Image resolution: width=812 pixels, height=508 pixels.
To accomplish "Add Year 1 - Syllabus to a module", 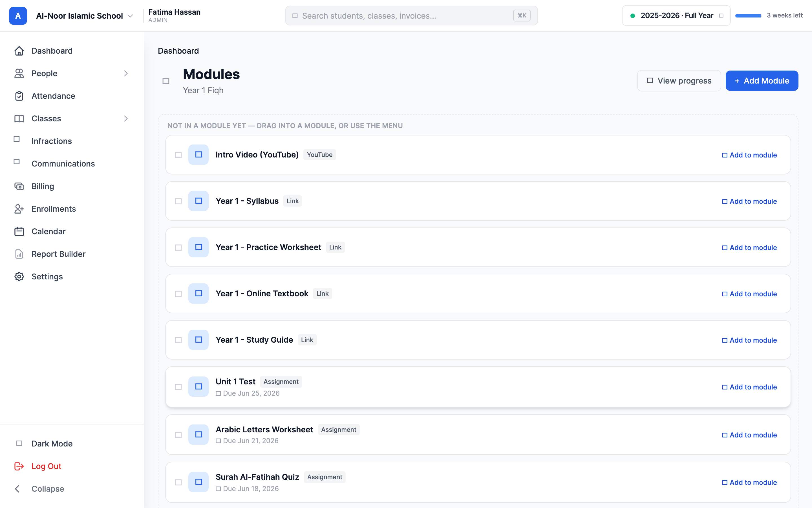I will coord(749,201).
